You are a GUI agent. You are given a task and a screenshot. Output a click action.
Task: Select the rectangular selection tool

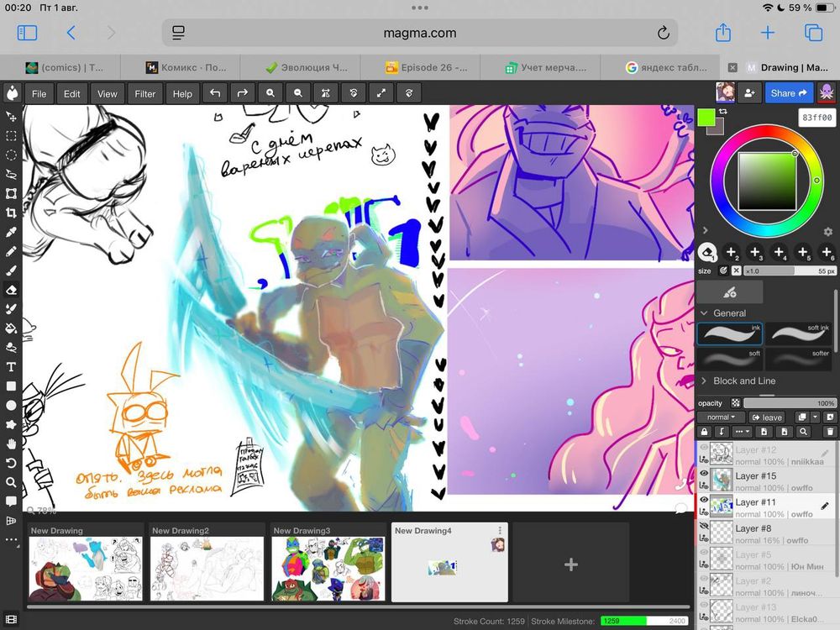click(x=11, y=135)
